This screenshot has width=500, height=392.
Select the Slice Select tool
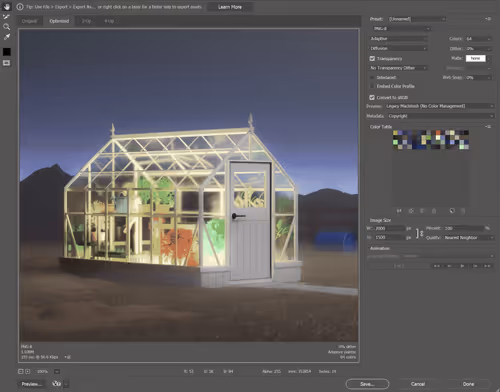pyautogui.click(x=6, y=16)
